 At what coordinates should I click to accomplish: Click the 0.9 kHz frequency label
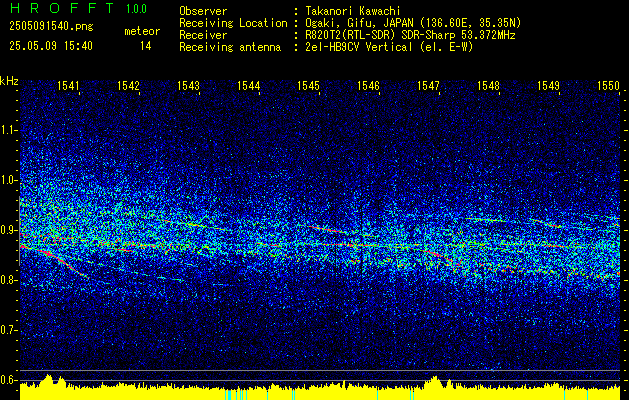[8, 230]
